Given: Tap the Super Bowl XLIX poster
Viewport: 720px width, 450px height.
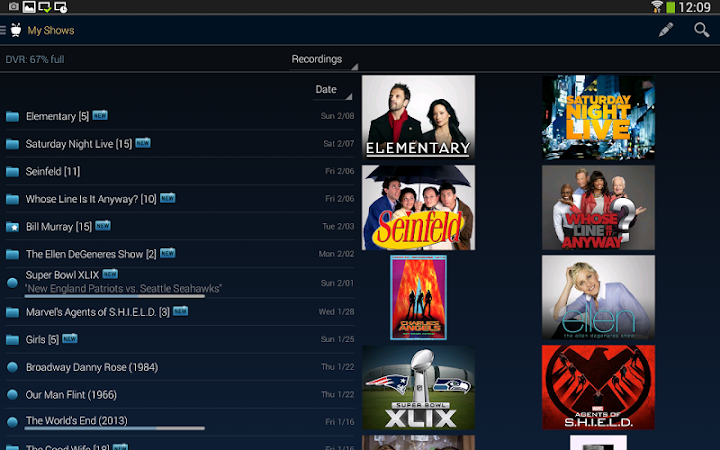Looking at the screenshot, I should point(418,388).
